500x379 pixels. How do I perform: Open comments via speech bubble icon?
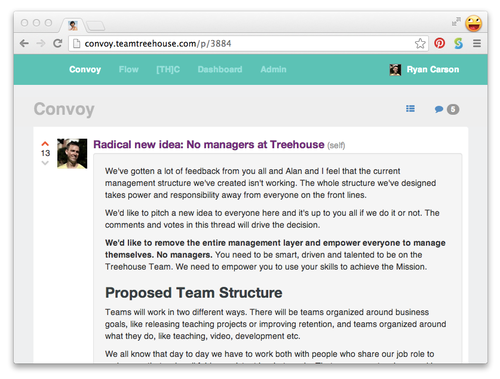click(439, 109)
